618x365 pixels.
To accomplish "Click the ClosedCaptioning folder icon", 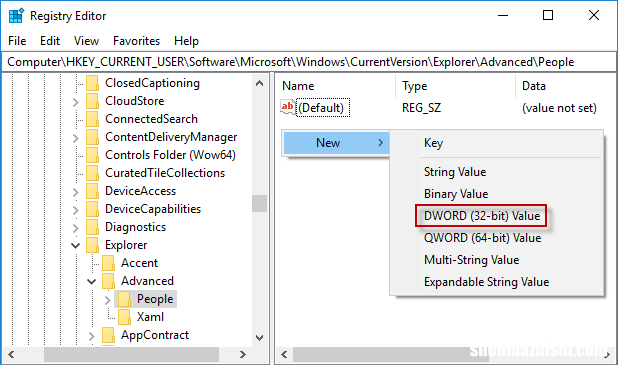I will pyautogui.click(x=93, y=83).
